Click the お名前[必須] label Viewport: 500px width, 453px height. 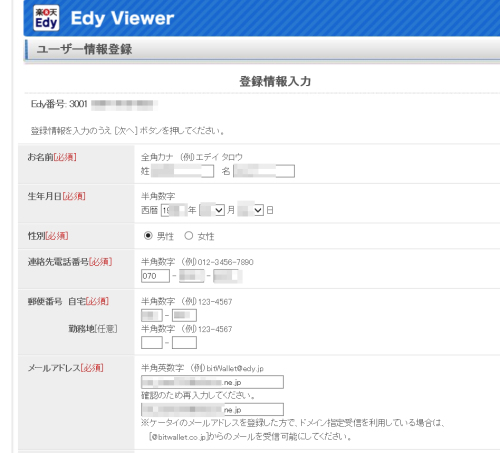[52, 157]
